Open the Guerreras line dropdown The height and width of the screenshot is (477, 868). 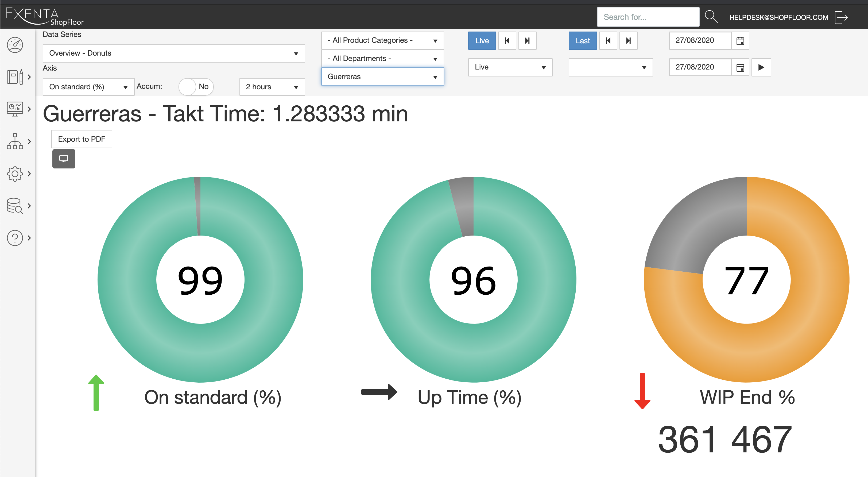click(382, 77)
